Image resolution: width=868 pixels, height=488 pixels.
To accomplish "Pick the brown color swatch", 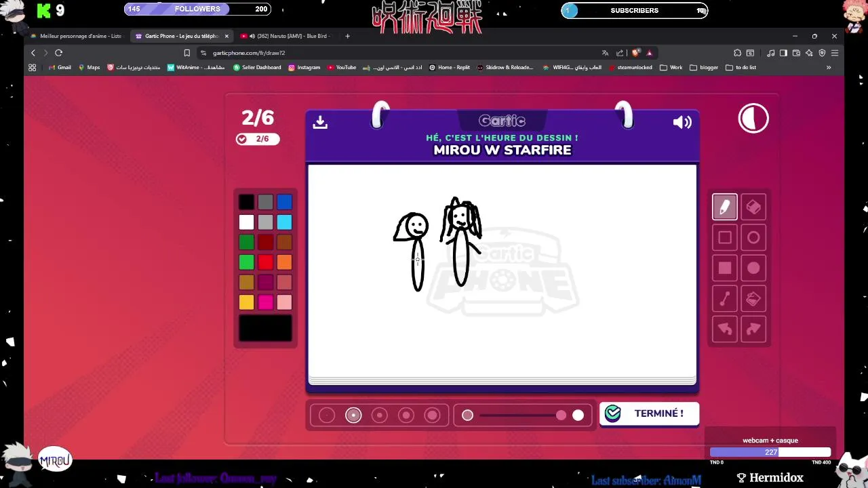I will 284,242.
